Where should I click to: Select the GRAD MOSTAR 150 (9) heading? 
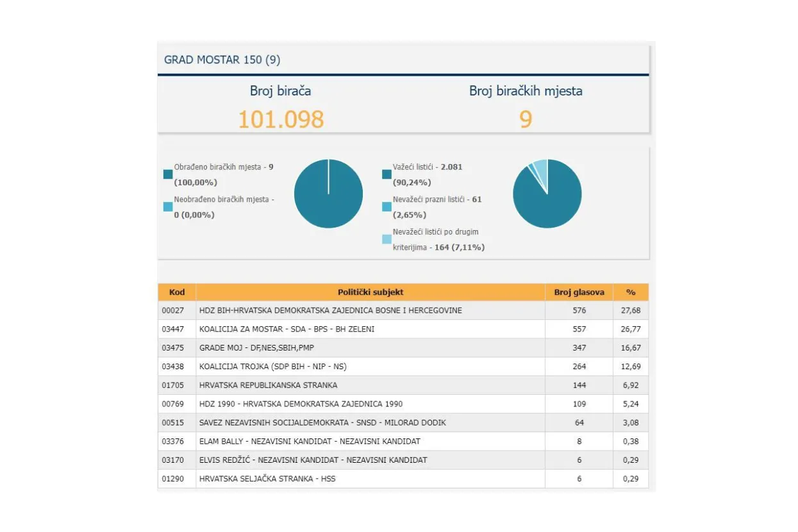222,60
